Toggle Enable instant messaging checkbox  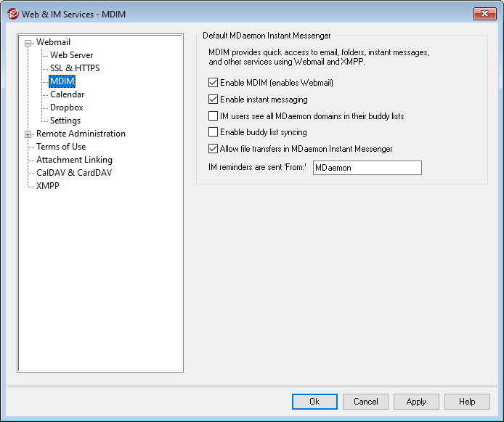coord(214,100)
